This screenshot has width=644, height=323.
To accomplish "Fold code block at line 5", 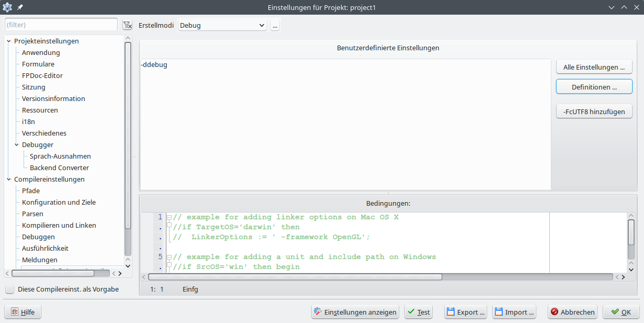I will 169,257.
